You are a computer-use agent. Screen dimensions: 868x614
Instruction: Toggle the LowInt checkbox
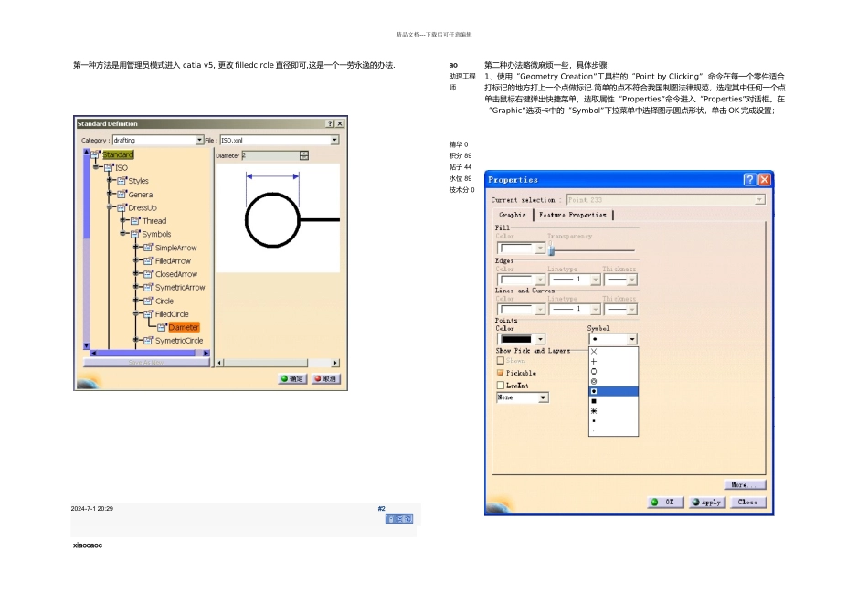point(501,385)
